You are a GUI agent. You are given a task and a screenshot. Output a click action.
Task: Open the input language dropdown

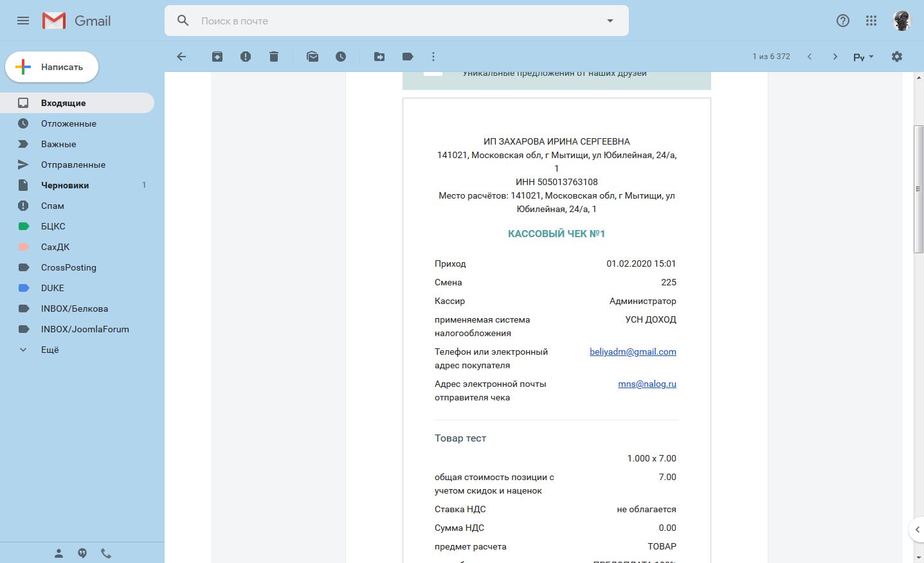(x=864, y=57)
